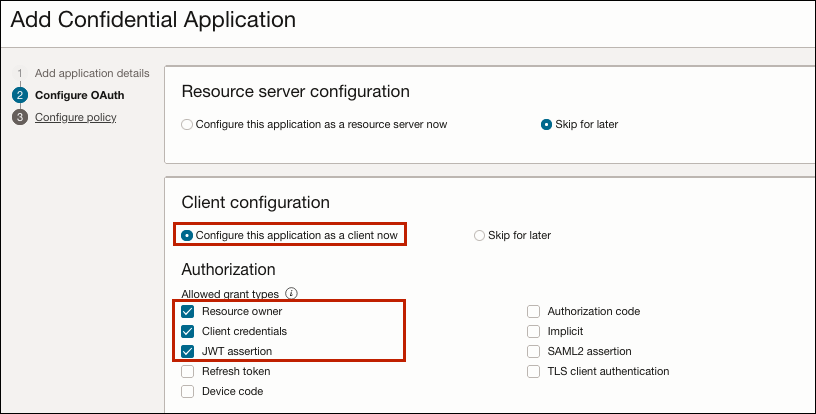
Task: Click the Add Confidential Application title
Action: click(x=153, y=20)
